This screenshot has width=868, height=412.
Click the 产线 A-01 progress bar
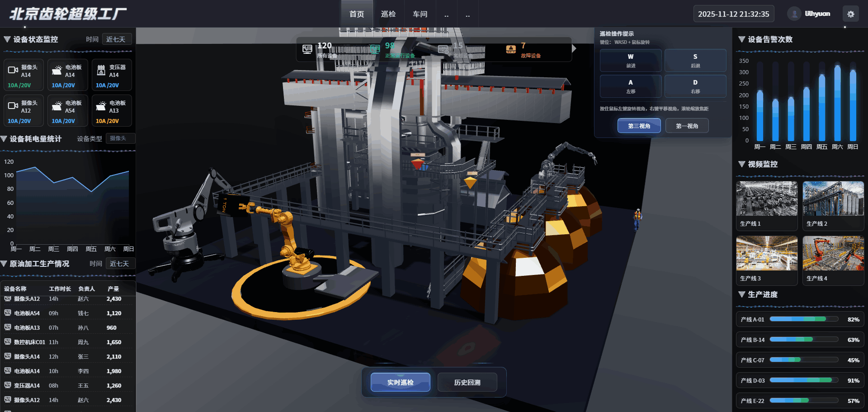tap(803, 319)
